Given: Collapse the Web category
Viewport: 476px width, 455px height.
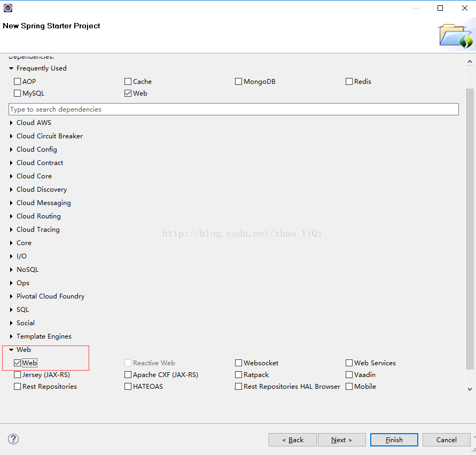Looking at the screenshot, I should (11, 350).
